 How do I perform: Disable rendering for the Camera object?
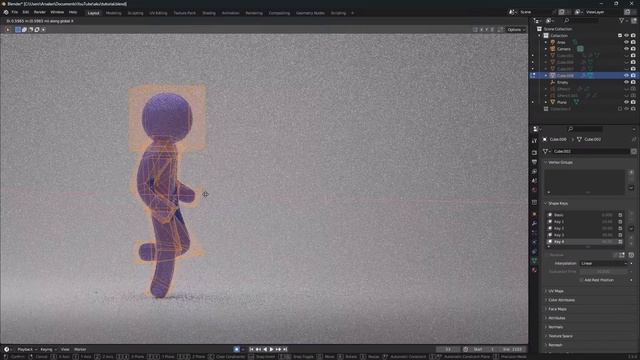click(633, 49)
